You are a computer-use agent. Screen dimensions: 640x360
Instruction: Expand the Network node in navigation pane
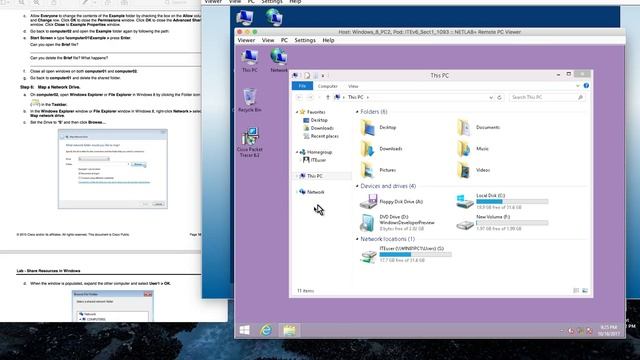pyautogui.click(x=297, y=192)
